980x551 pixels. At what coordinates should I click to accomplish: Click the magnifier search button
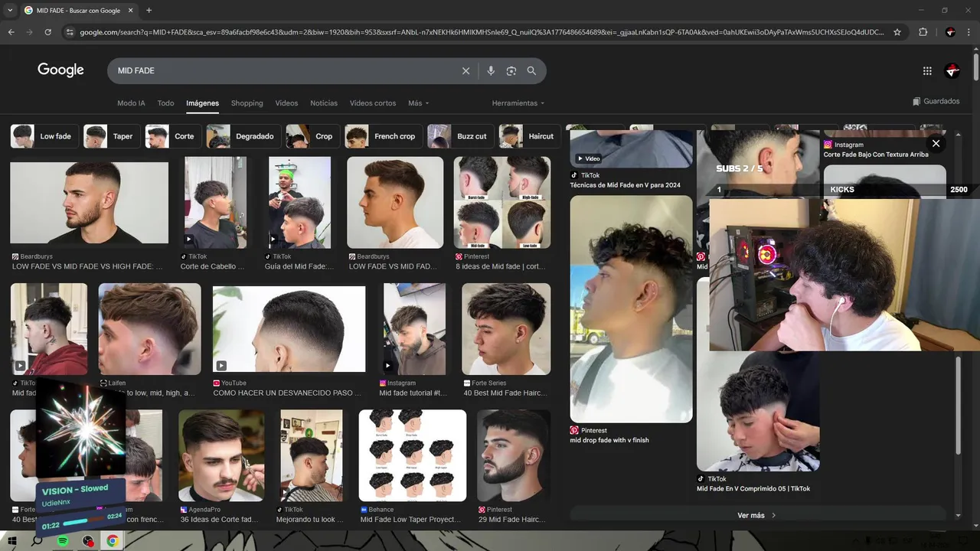coord(531,70)
